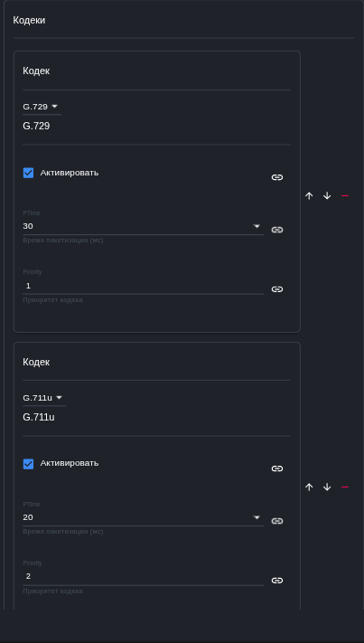The width and height of the screenshot is (364, 643).
Task: Click the Priority field containing 1
Action: (143, 286)
